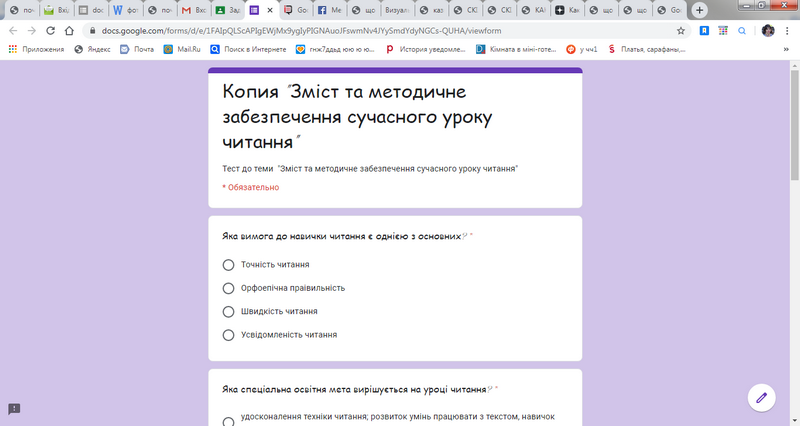Switch to the Facebook 'Me' tab
The image size is (800, 426).
coord(330,10)
